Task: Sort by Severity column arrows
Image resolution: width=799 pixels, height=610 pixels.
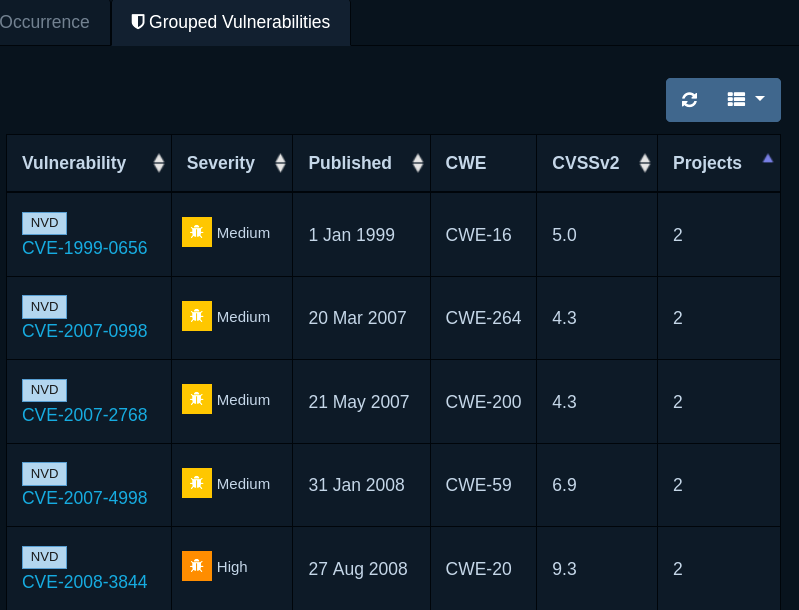Action: (x=280, y=163)
